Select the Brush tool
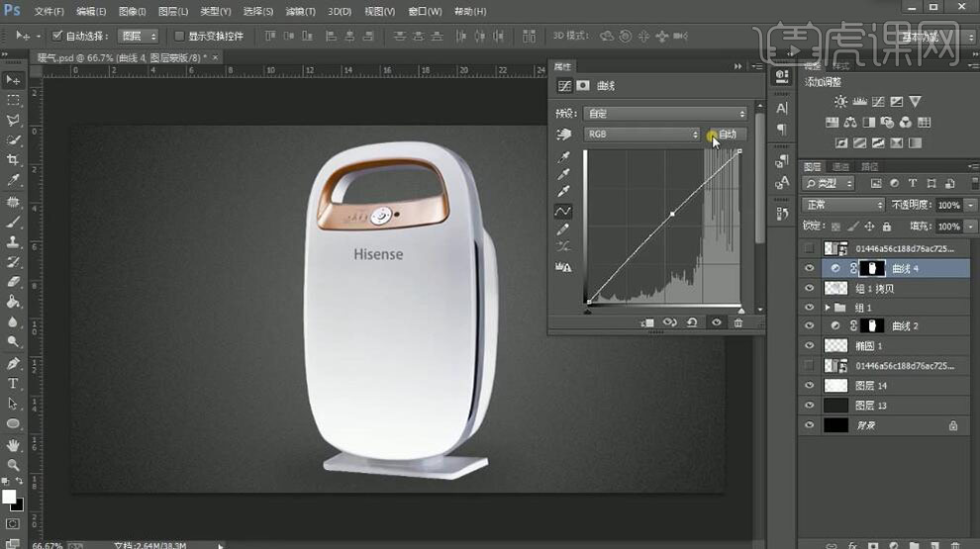The width and height of the screenshot is (980, 549). click(x=13, y=222)
